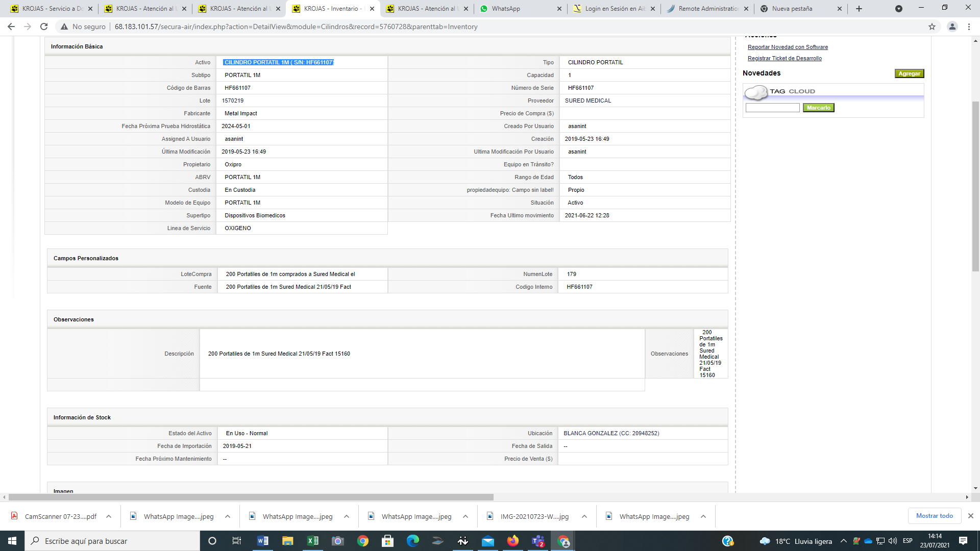
Task: Click the tag cloud text input field
Action: click(772, 108)
